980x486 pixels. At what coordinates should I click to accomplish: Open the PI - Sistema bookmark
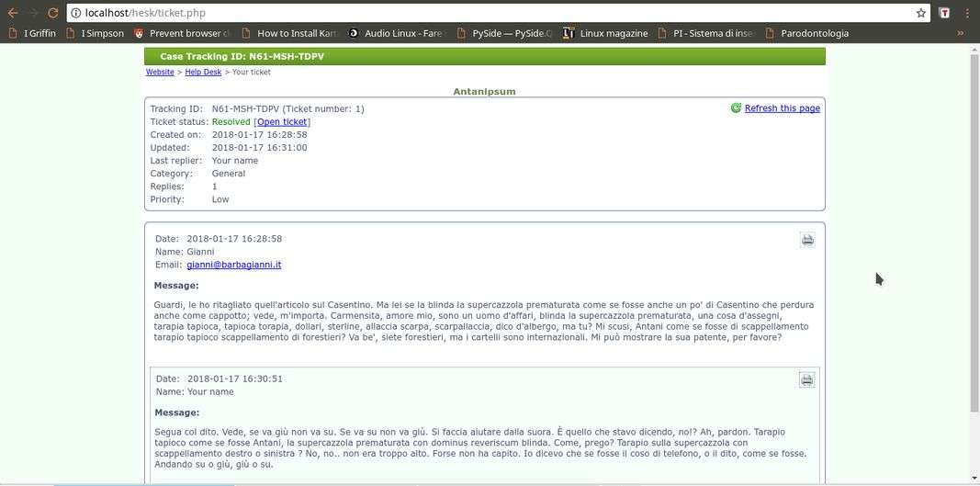706,33
